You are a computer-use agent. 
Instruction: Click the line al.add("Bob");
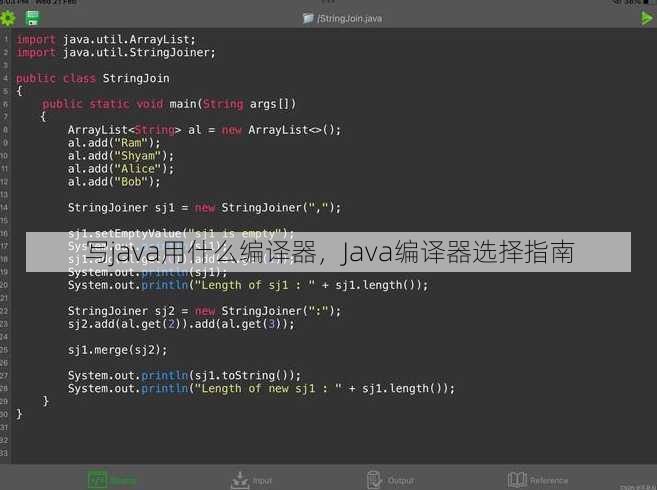point(114,182)
